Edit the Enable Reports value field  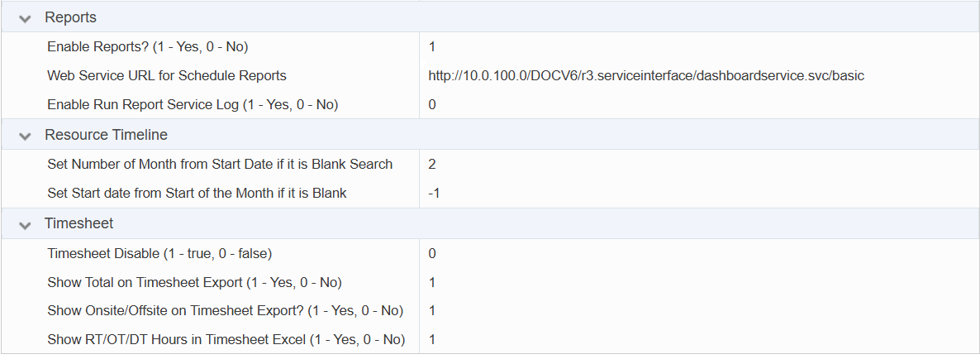[432, 47]
